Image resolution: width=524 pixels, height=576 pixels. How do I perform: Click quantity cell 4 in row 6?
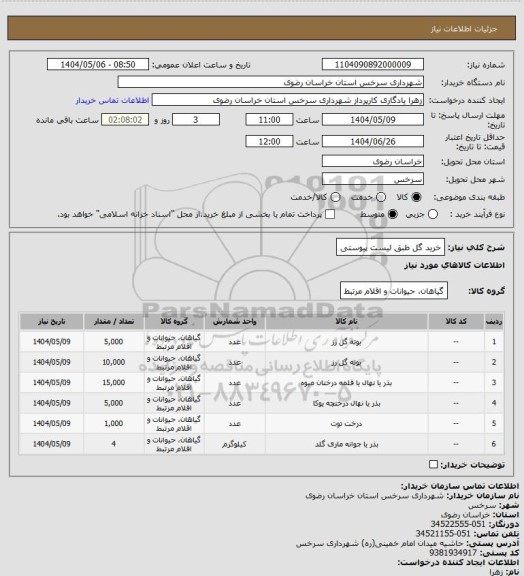point(114,444)
